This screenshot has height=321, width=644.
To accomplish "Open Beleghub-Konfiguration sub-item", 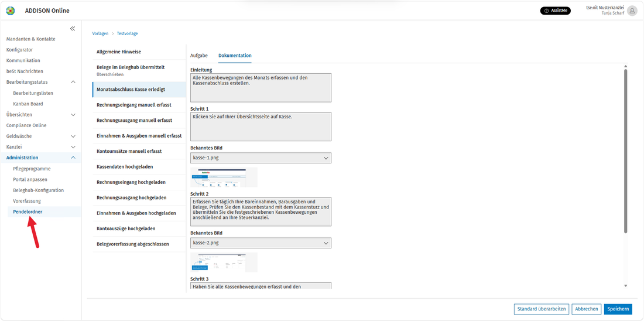I will tap(38, 190).
